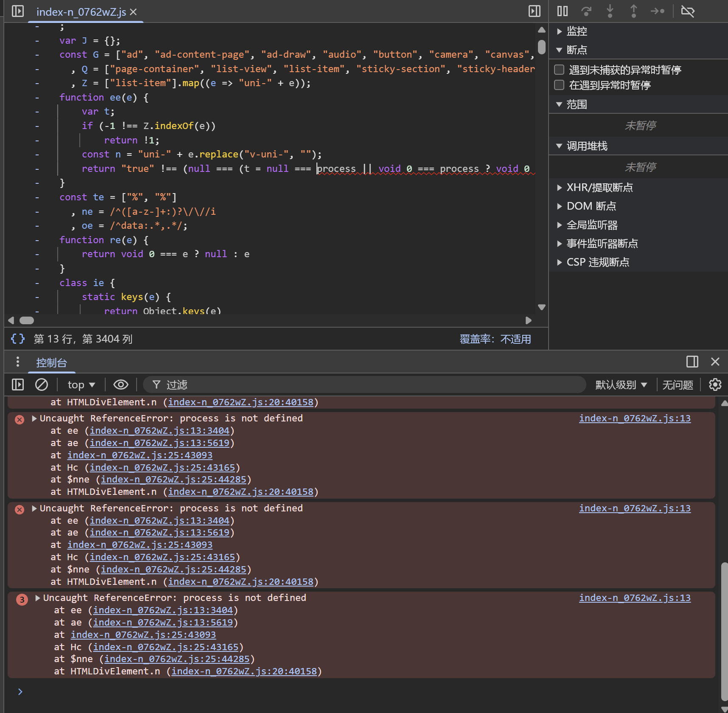Clear the console with the clear icon

[42, 385]
